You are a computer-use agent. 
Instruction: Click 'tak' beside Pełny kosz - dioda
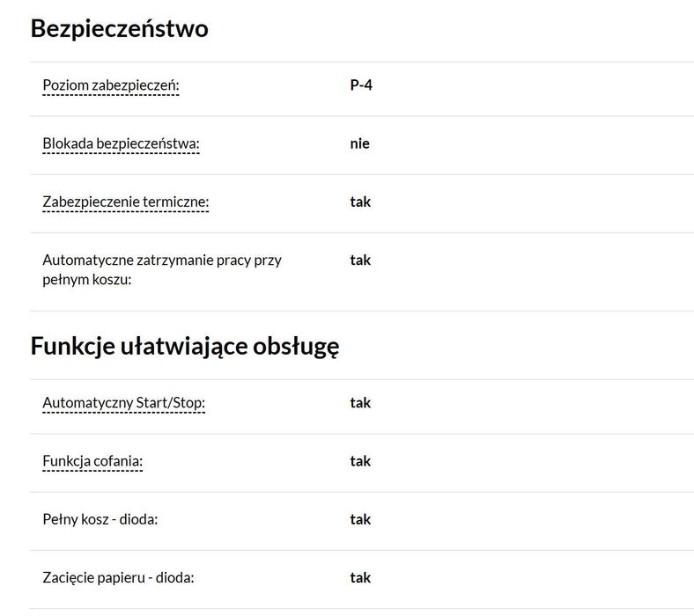(x=360, y=518)
